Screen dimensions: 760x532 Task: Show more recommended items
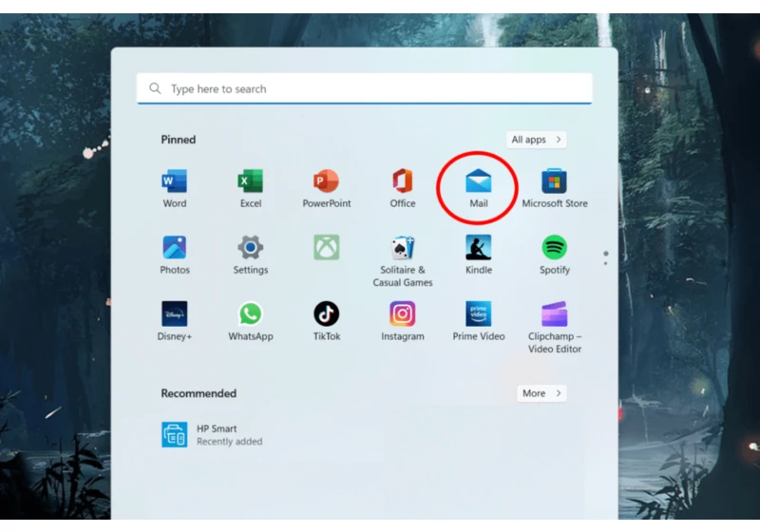coord(541,393)
